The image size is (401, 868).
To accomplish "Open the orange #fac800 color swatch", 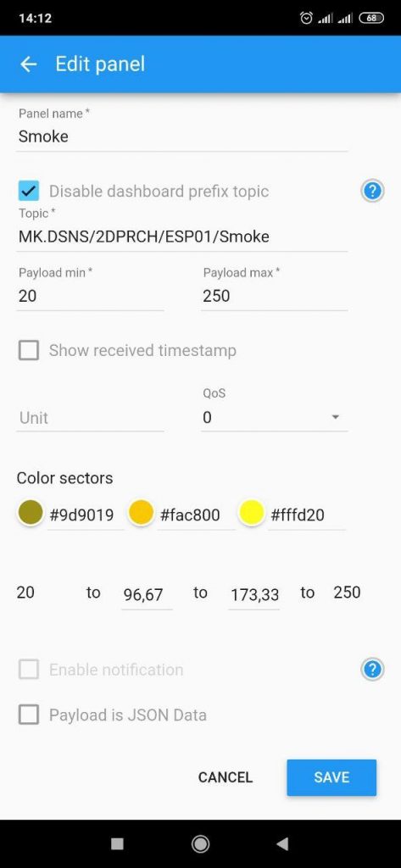I will 141,513.
